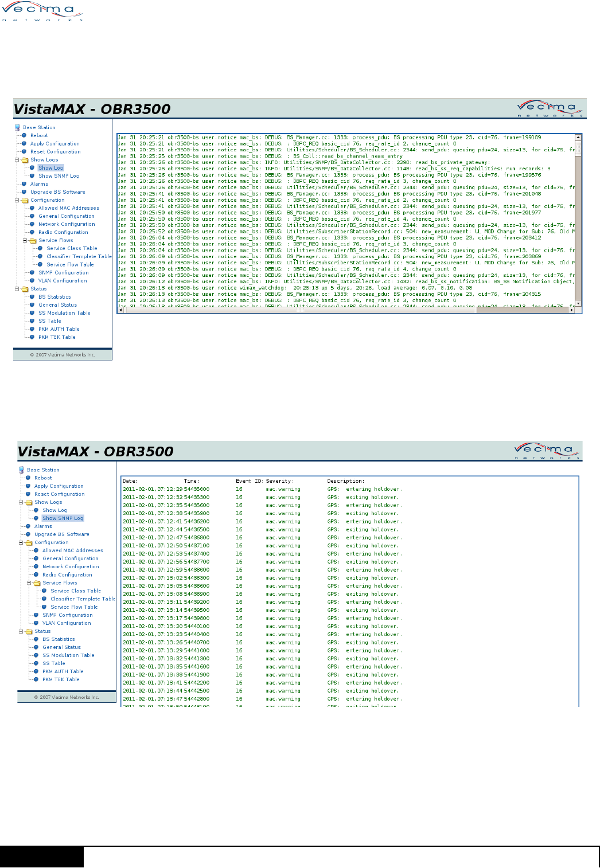
Task: Click Configuration folder icon in SNMP-log screenshot
Action: 29,542
